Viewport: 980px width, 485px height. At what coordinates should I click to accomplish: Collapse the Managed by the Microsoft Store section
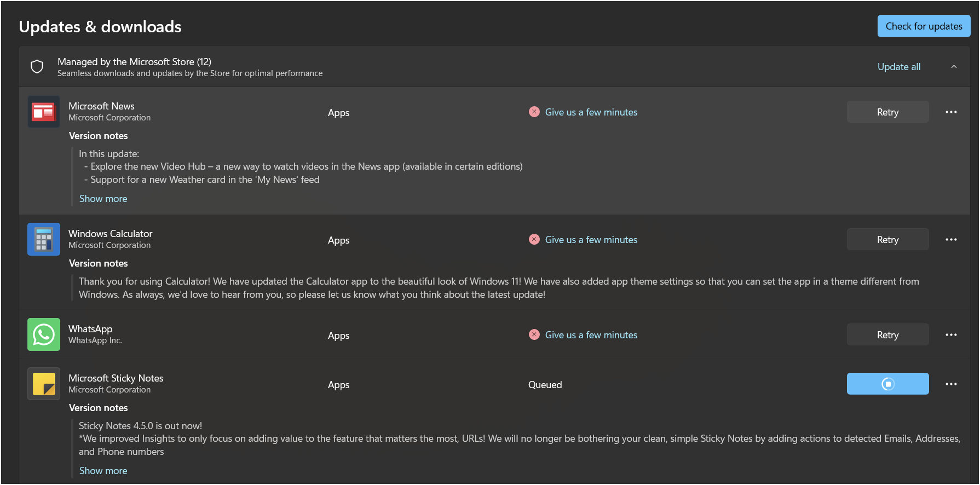click(954, 67)
